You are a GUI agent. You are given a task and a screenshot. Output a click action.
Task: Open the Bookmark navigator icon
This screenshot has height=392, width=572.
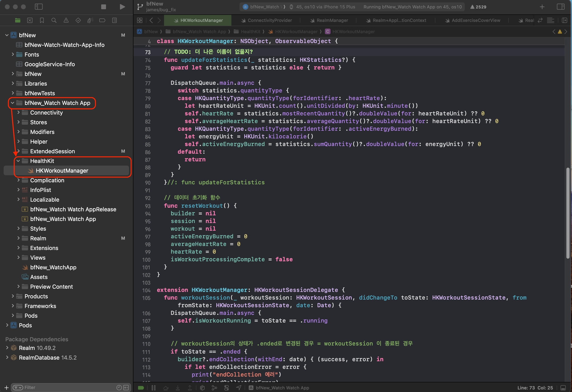42,20
